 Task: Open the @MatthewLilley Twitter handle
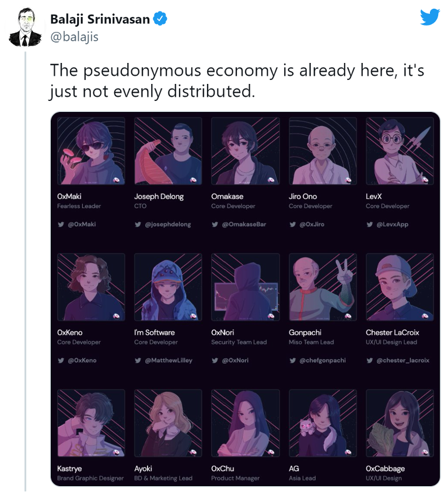pyautogui.click(x=169, y=360)
